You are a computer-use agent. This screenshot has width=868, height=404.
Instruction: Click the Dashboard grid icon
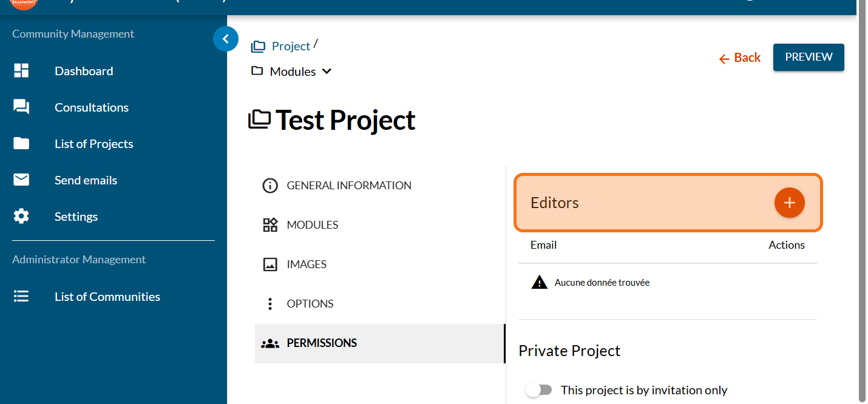(21, 71)
